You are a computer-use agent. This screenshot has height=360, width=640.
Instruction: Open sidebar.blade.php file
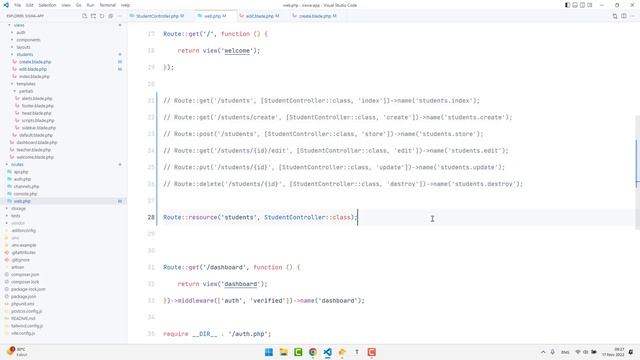coord(39,128)
